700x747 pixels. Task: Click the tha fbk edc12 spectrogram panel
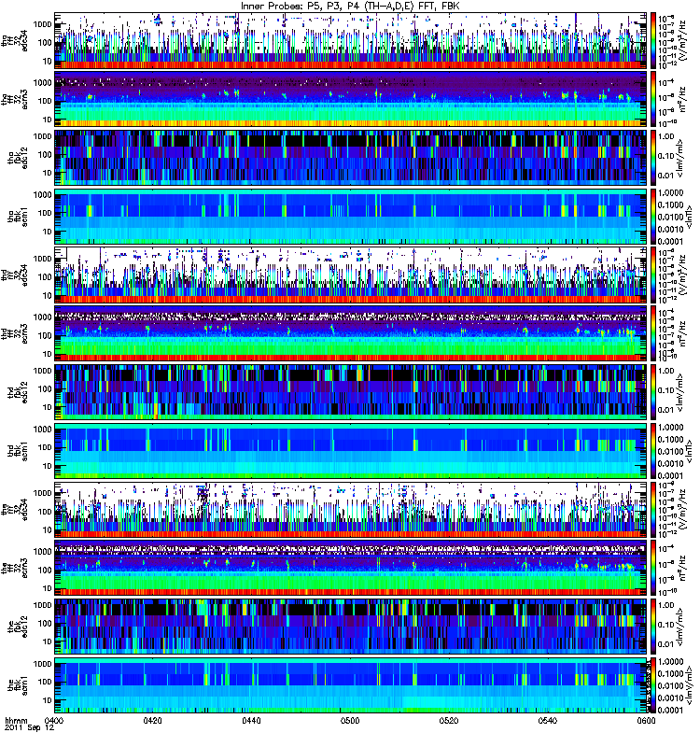coord(351,158)
